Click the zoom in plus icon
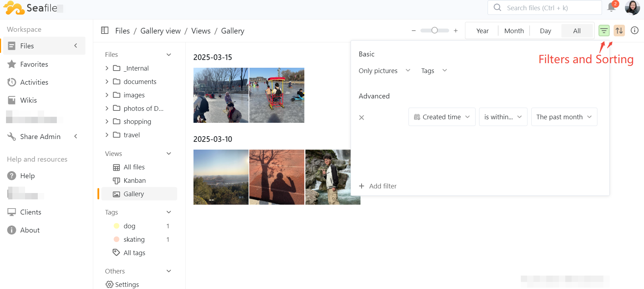644x289 pixels. coord(456,31)
